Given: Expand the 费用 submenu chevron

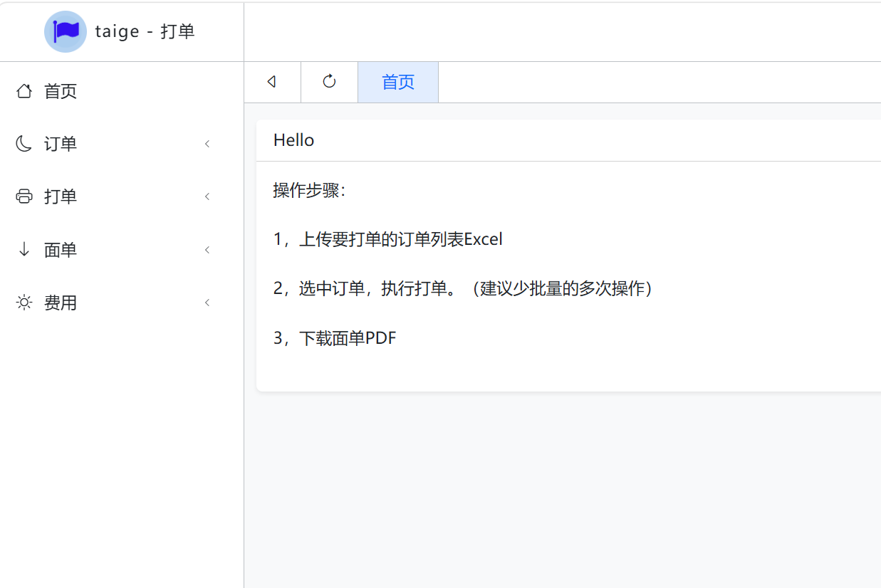Looking at the screenshot, I should 207,303.
